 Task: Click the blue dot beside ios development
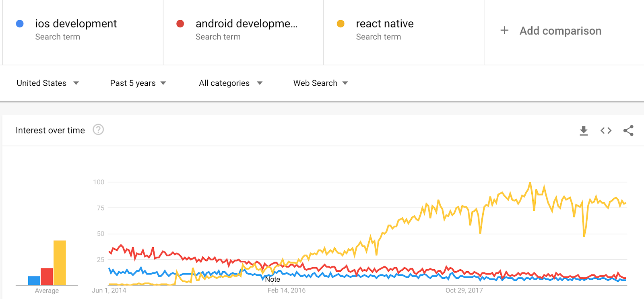(20, 24)
